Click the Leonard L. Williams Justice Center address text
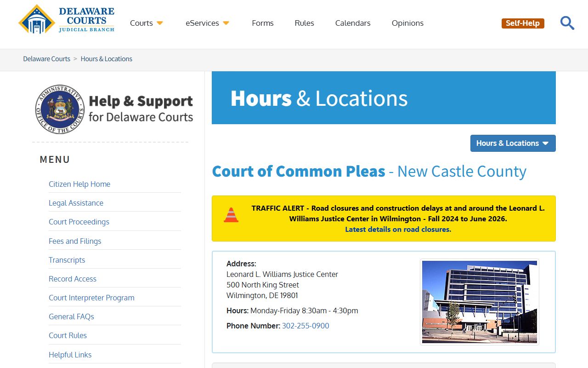The image size is (588, 368). (x=282, y=274)
